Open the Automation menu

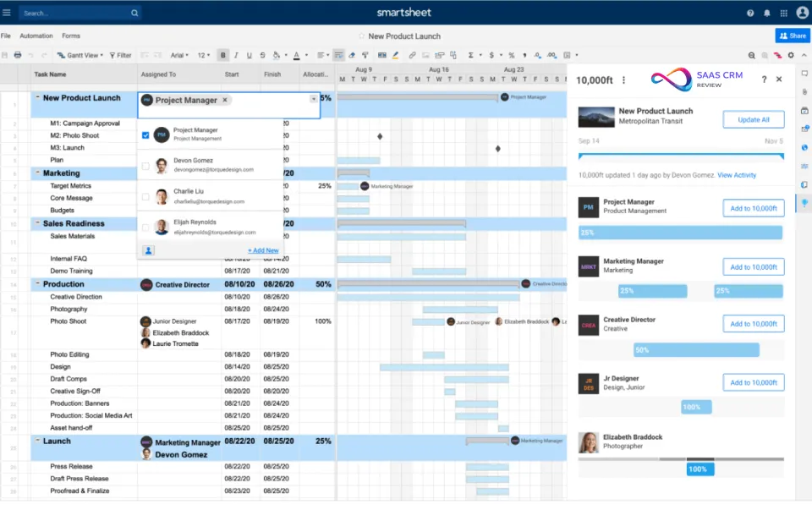[x=36, y=36]
